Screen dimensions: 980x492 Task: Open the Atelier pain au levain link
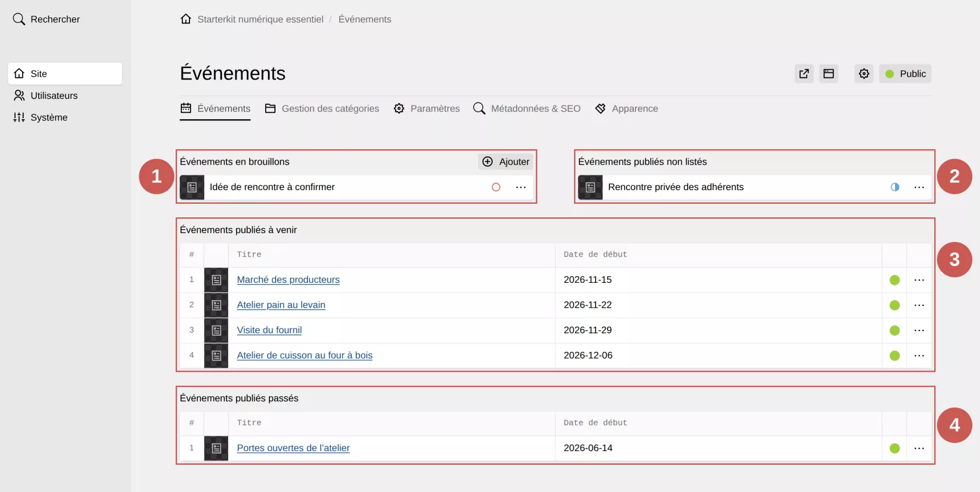click(x=281, y=305)
